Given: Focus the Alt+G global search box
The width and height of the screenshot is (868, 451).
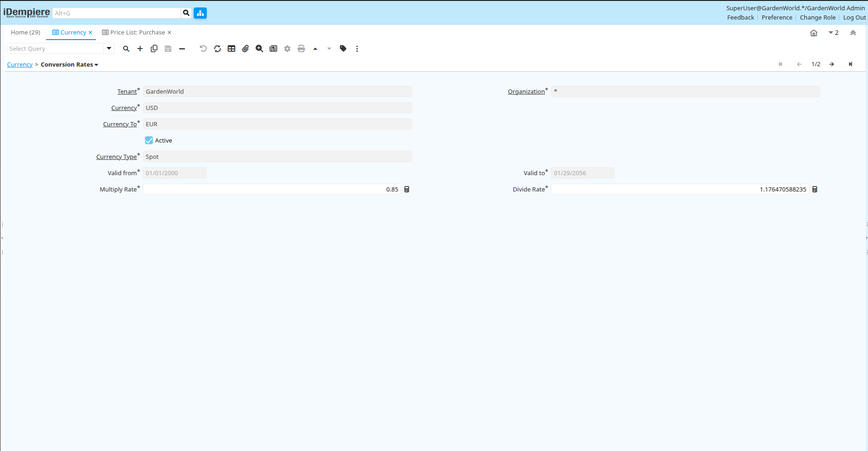Looking at the screenshot, I should click(116, 13).
